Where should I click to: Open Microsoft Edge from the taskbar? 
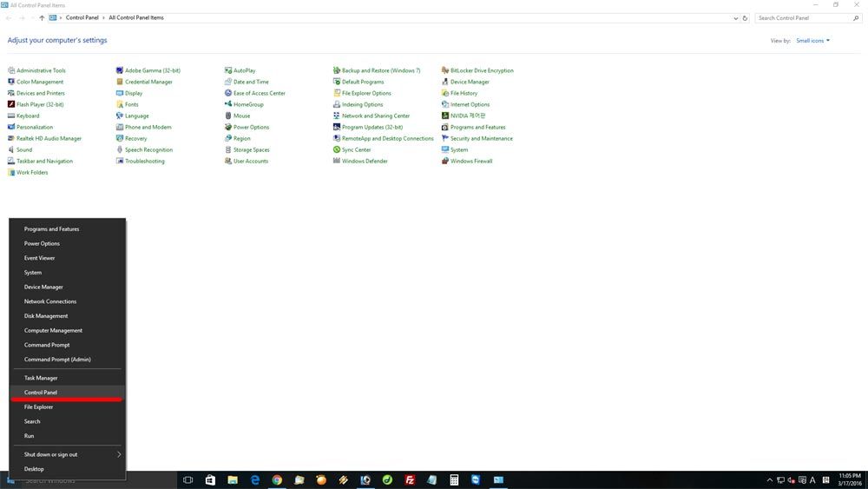[254, 479]
